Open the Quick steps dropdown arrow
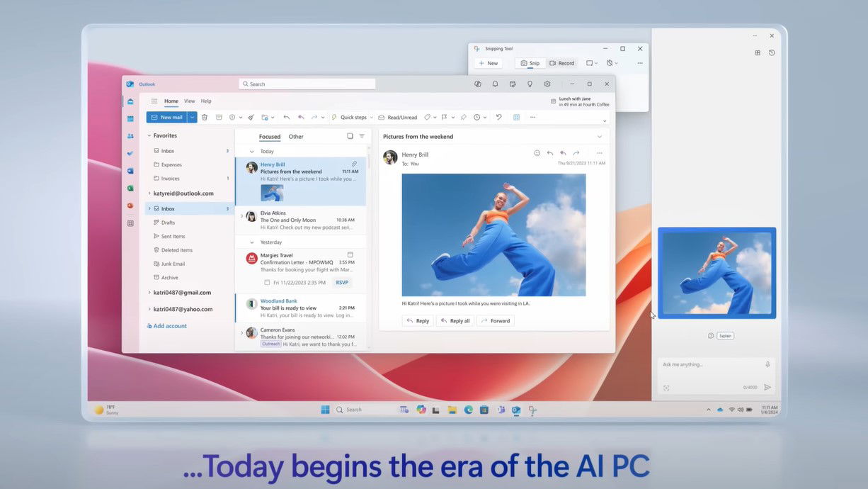Screen dimensions: 868x489 tap(372, 118)
